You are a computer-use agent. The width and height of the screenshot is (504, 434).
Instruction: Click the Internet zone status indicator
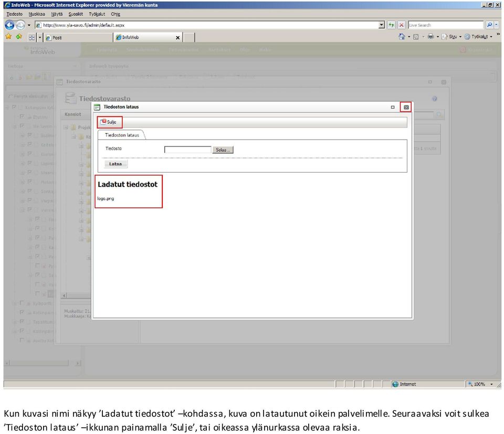[404, 384]
